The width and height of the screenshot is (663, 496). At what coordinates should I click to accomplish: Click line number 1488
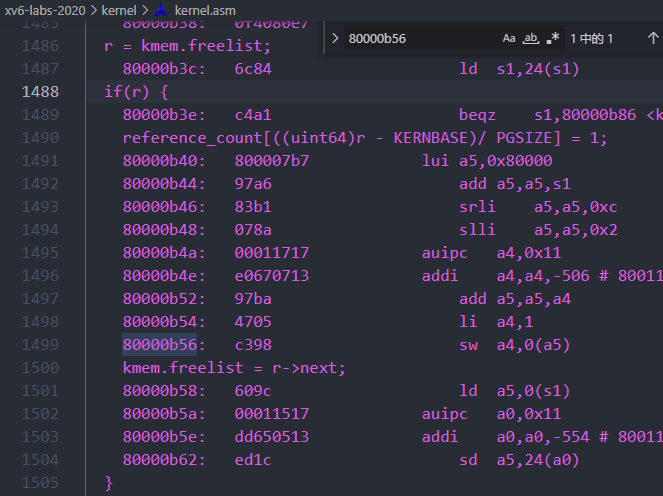(40, 92)
